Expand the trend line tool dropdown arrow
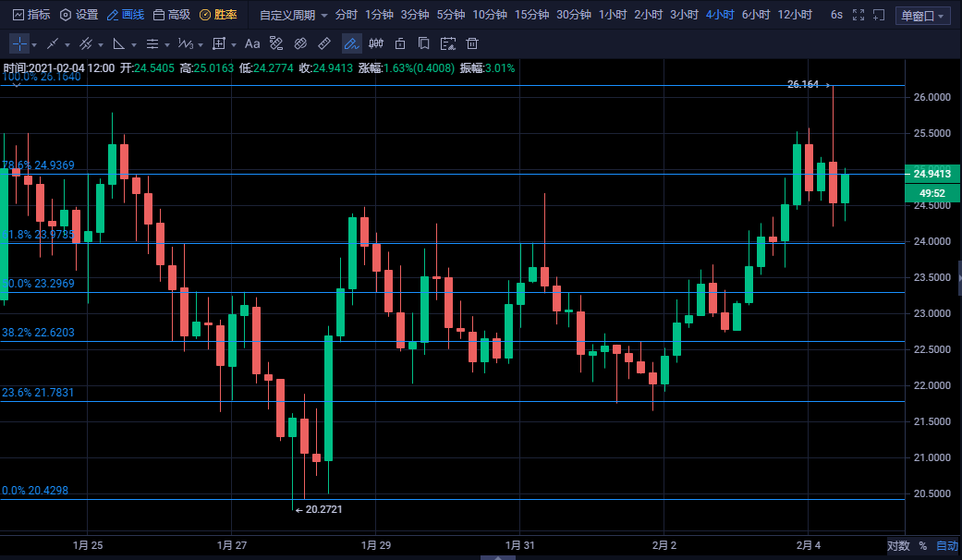The image size is (962, 560). point(68,44)
